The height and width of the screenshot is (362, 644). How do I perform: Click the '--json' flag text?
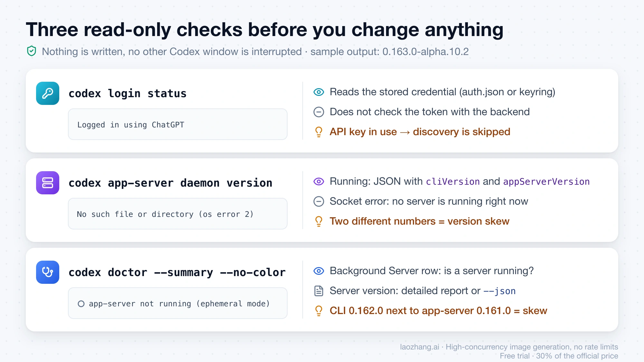[499, 291]
